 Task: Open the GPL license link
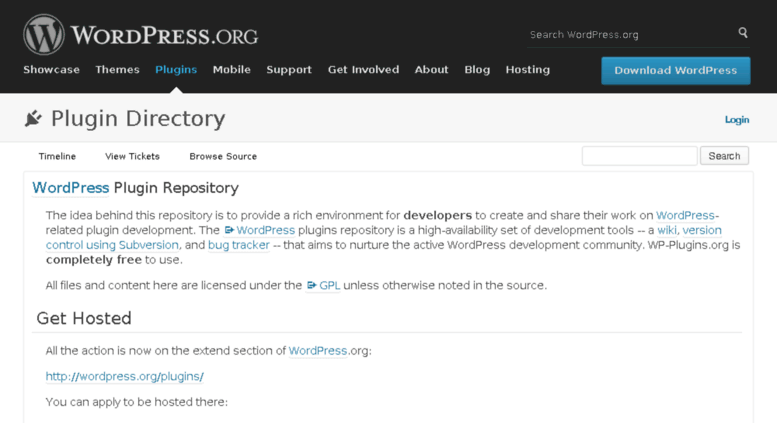324,286
